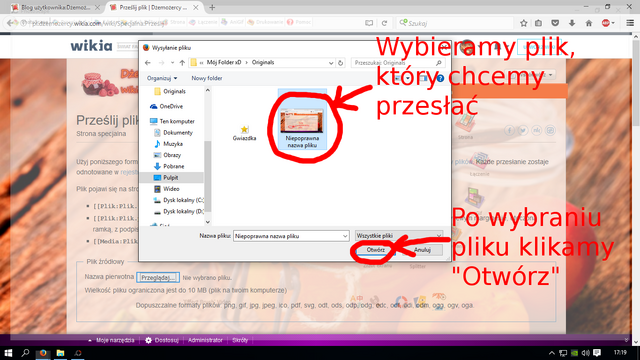Open the volume control in tray
640x360 pixels.
tap(586, 353)
